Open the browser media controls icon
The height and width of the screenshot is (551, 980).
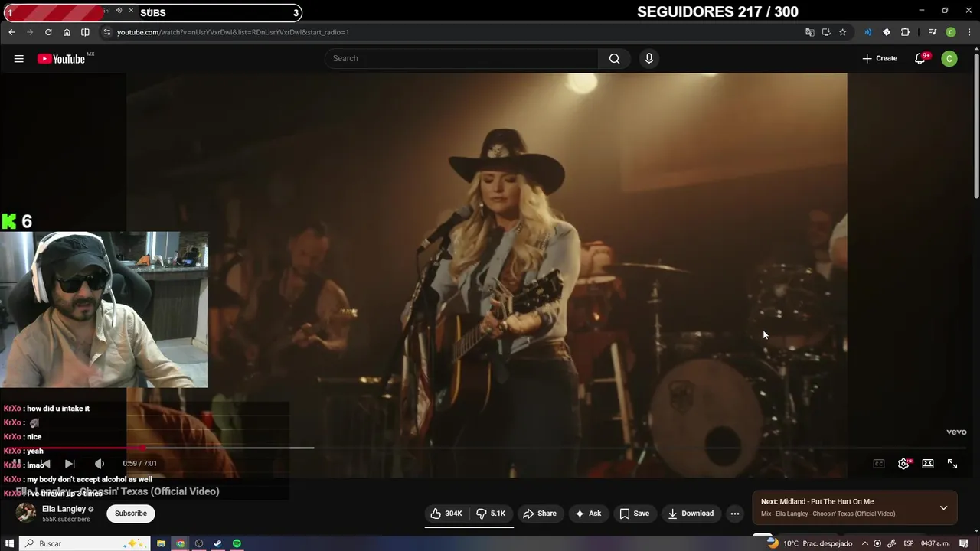(x=932, y=32)
